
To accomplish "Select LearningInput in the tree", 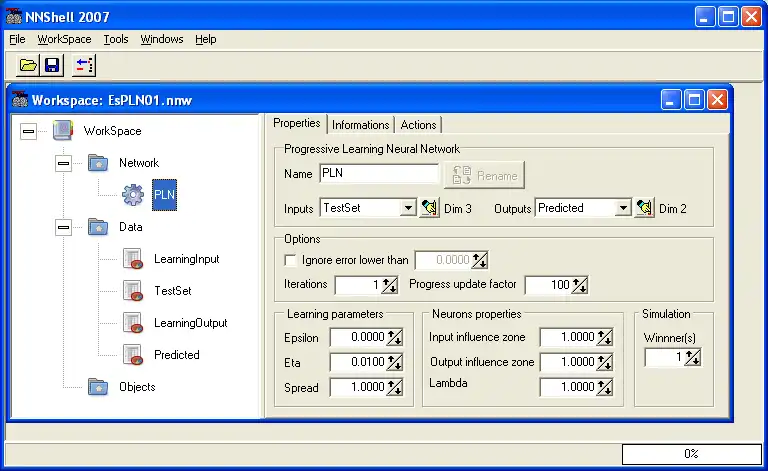I will (x=187, y=259).
